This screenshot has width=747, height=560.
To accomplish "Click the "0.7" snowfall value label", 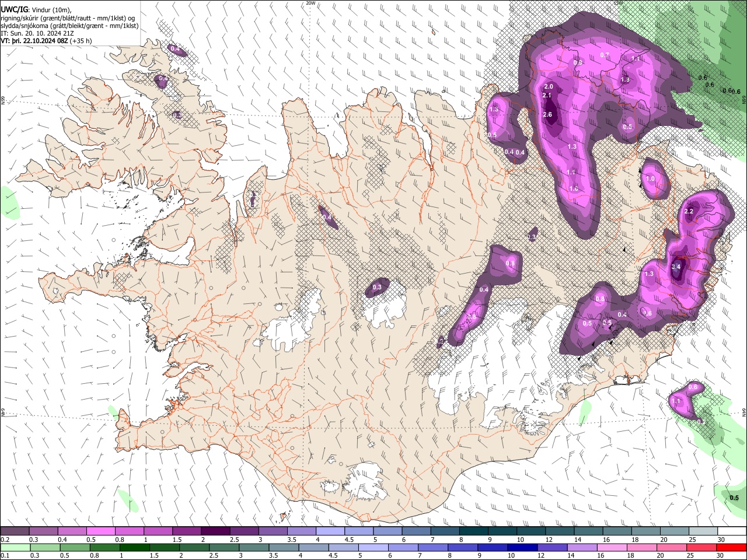I will click(605, 55).
